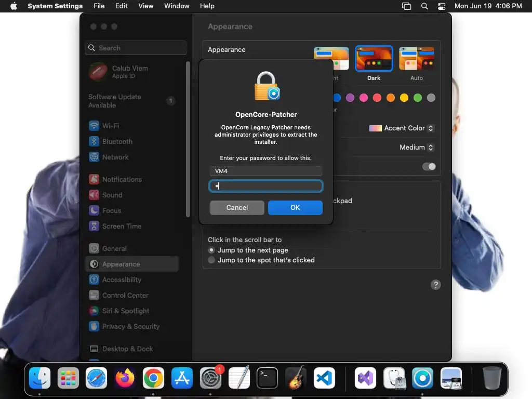
Task: Open Calub Viem Apple ID
Action: pyautogui.click(x=132, y=72)
